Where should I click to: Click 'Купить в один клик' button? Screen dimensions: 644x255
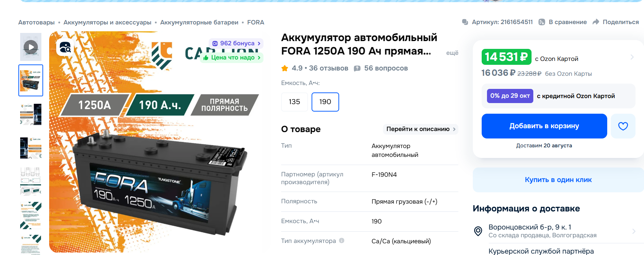click(558, 180)
